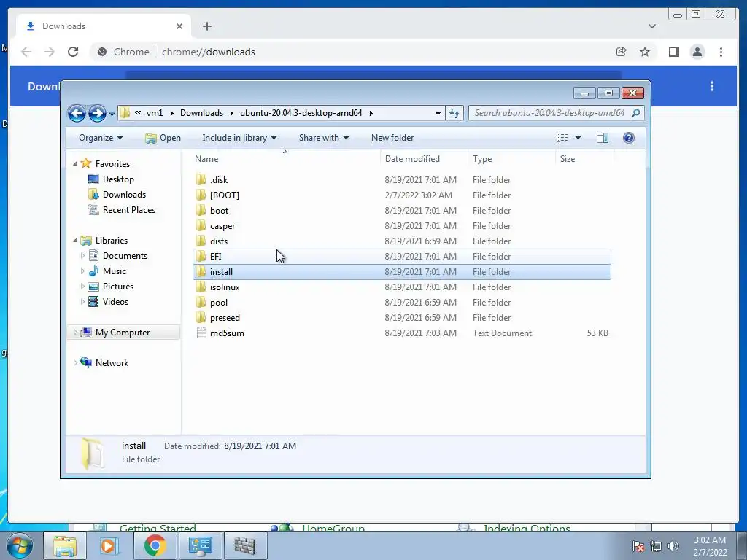Expand the Music library
747x560 pixels.
82,271
